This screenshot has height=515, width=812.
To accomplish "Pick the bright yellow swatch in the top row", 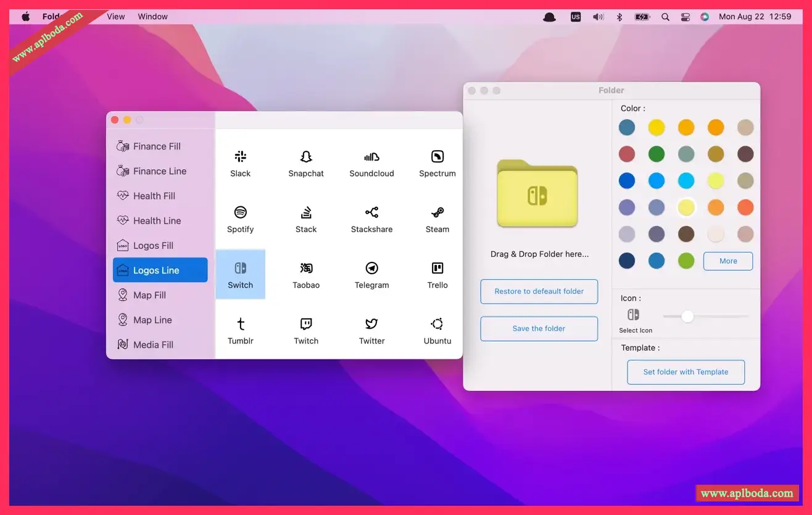I will point(657,128).
